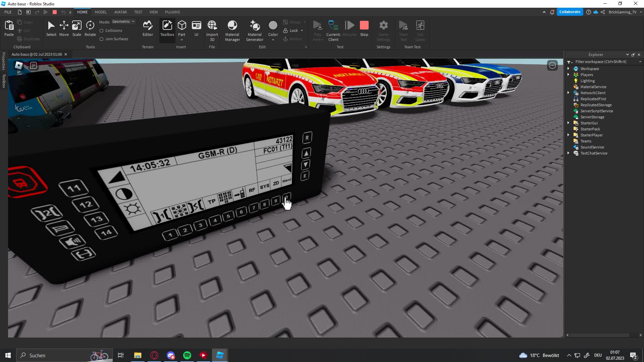Expand the StarterGui tree node
The image size is (644, 362).
point(568,123)
